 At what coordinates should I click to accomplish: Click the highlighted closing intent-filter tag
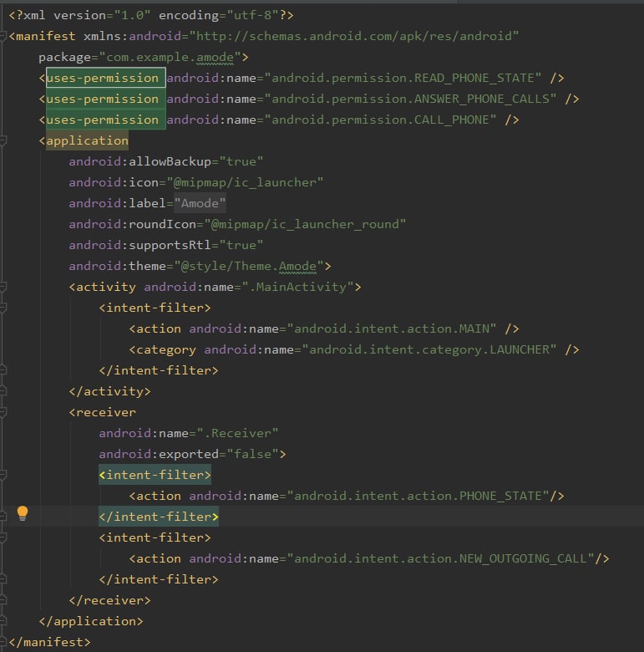[159, 517]
